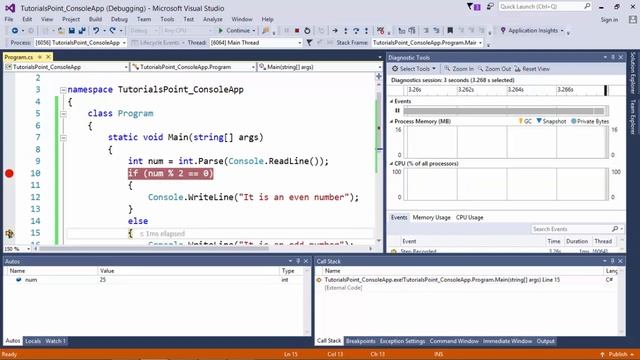Open the Continue button dropdown arrow
The height and width of the screenshot is (360, 640).
point(253,31)
